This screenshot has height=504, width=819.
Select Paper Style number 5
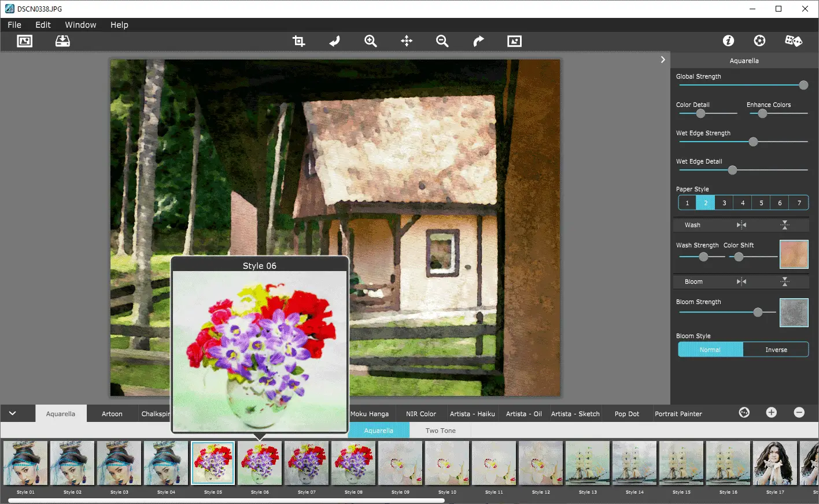761,202
